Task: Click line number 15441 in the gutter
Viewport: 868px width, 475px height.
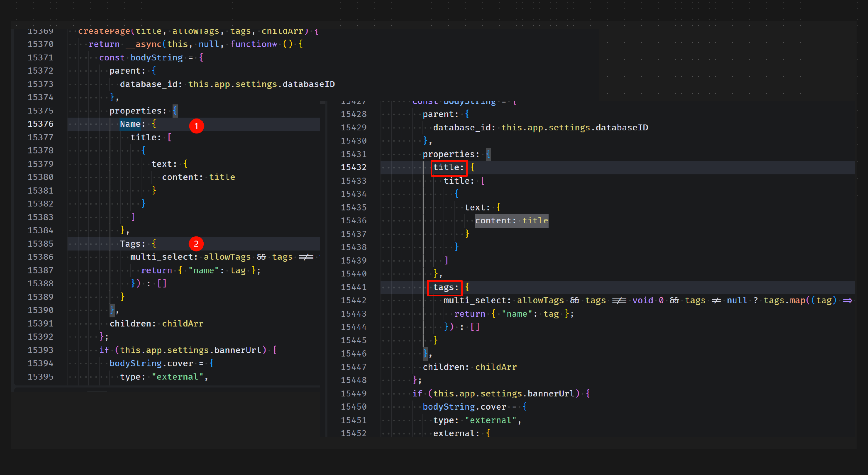Action: click(353, 287)
